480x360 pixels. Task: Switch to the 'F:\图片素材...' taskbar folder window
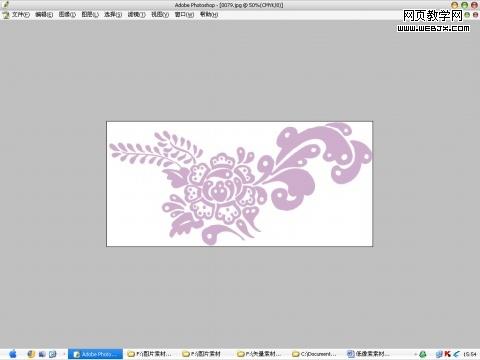coord(150,354)
